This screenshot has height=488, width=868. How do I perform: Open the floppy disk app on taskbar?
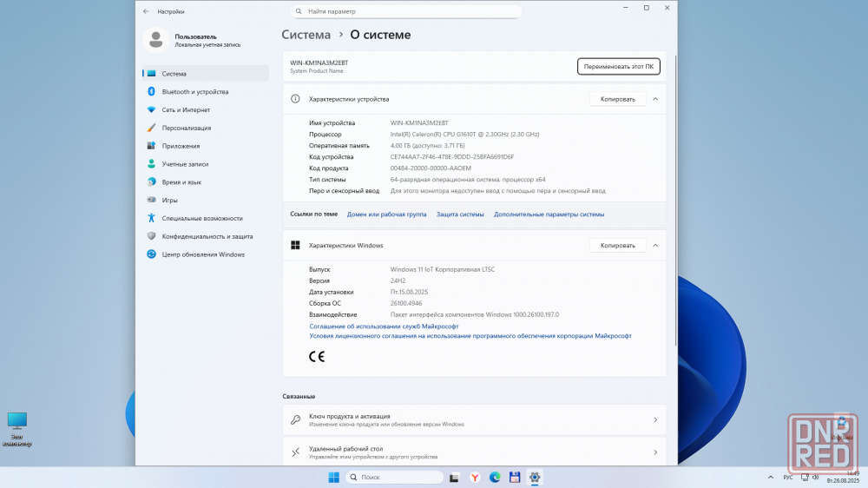point(515,477)
